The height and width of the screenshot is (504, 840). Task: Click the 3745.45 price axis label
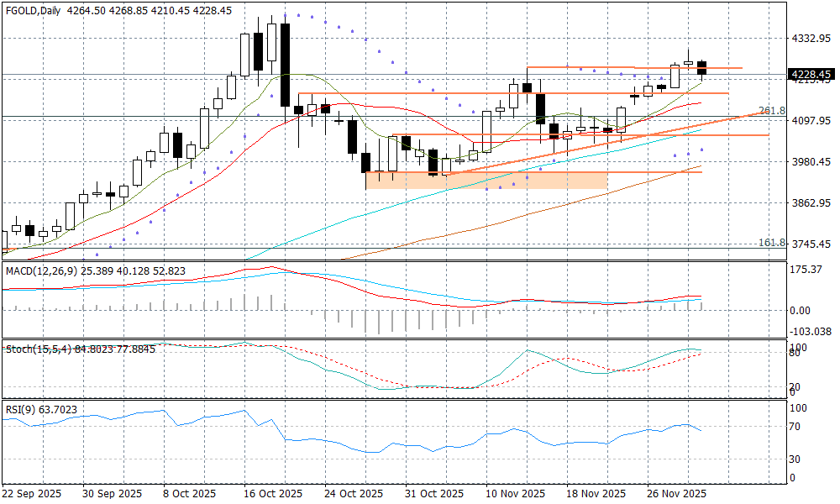point(811,244)
